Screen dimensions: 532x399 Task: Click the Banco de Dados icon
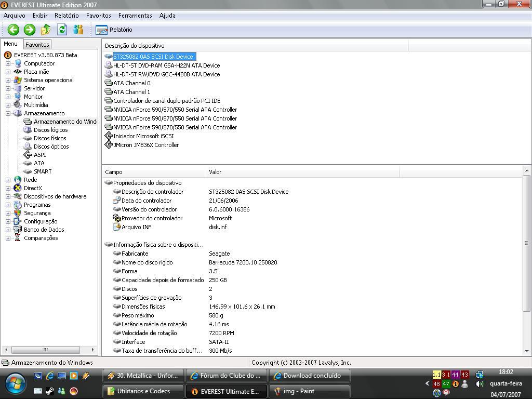point(18,230)
